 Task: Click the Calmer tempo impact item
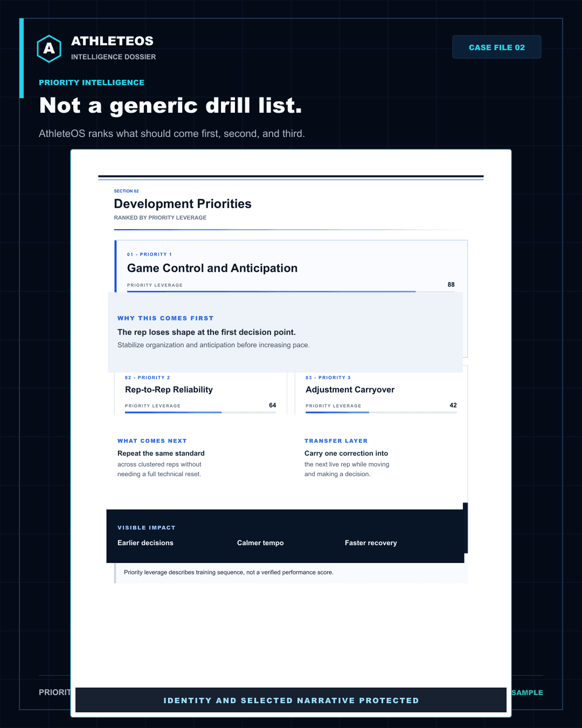click(260, 543)
